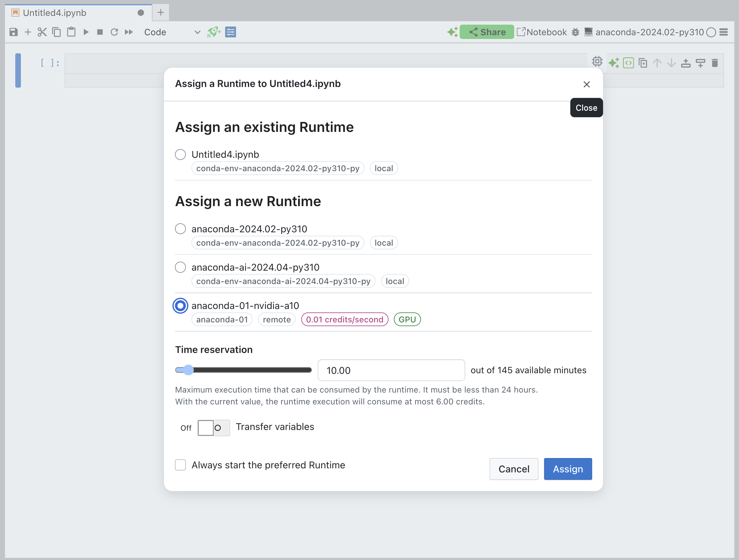Save the notebook
Image resolution: width=739 pixels, height=560 pixels.
click(13, 32)
